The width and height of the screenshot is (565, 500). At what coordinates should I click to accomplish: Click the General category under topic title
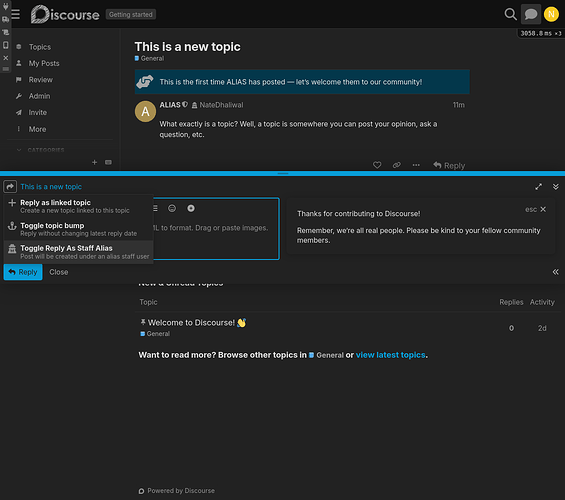[150, 58]
